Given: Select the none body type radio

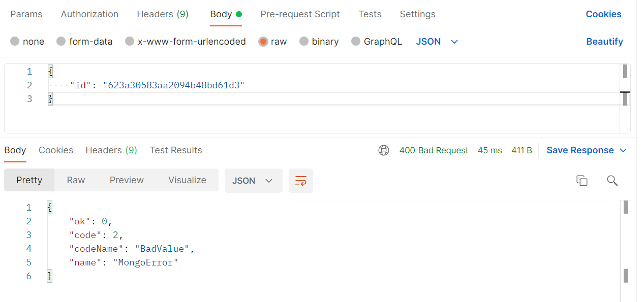Looking at the screenshot, I should [15, 42].
